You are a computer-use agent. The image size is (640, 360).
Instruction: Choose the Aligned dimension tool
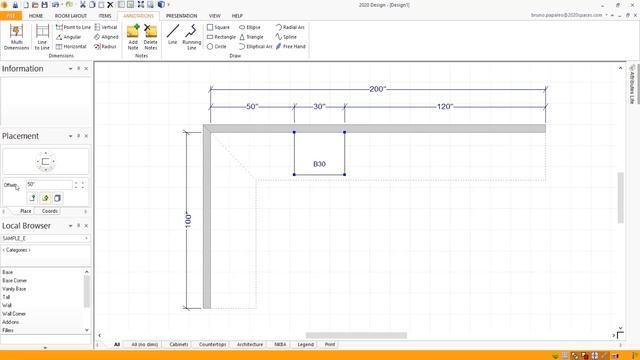pyautogui.click(x=106, y=37)
